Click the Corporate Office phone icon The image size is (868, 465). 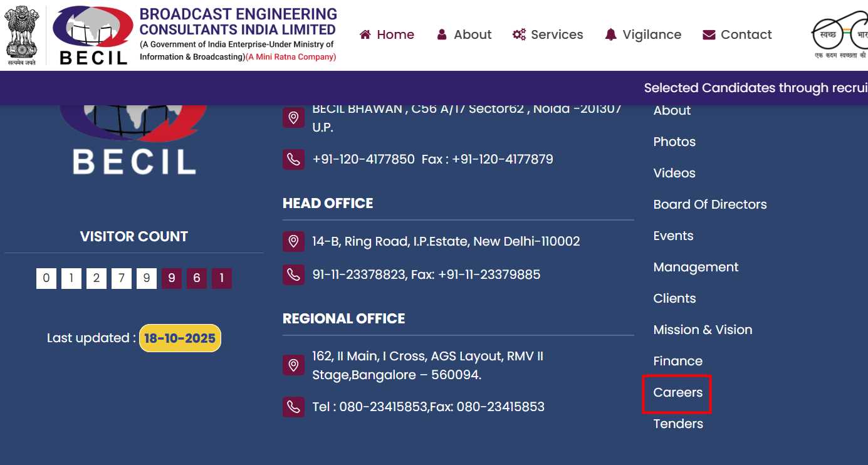click(x=293, y=159)
